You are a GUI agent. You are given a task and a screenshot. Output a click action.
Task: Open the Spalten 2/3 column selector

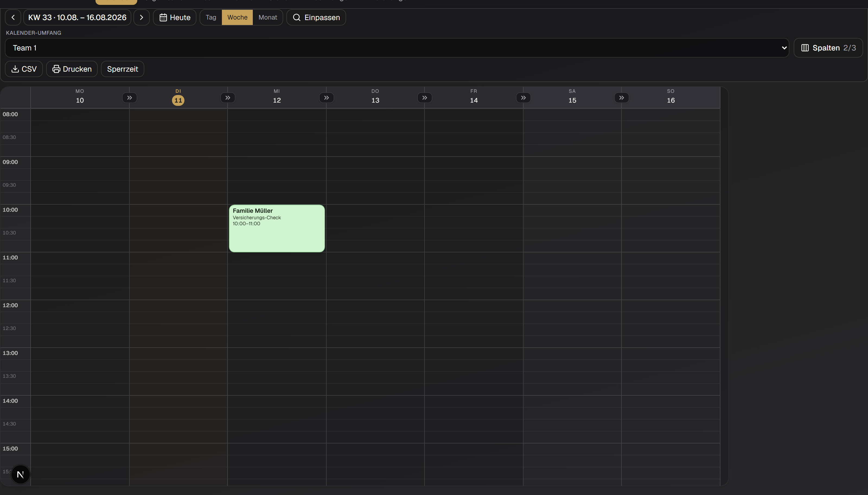pyautogui.click(x=828, y=48)
